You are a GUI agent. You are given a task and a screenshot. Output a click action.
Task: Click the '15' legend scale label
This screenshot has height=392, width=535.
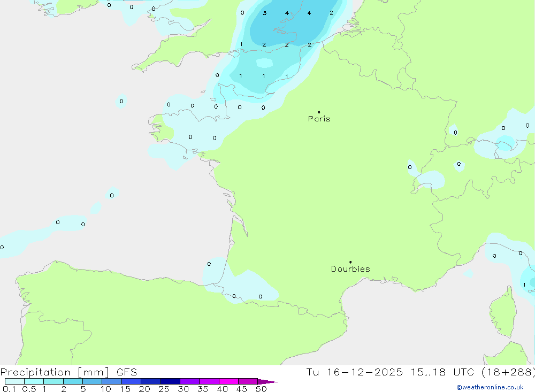(x=125, y=389)
